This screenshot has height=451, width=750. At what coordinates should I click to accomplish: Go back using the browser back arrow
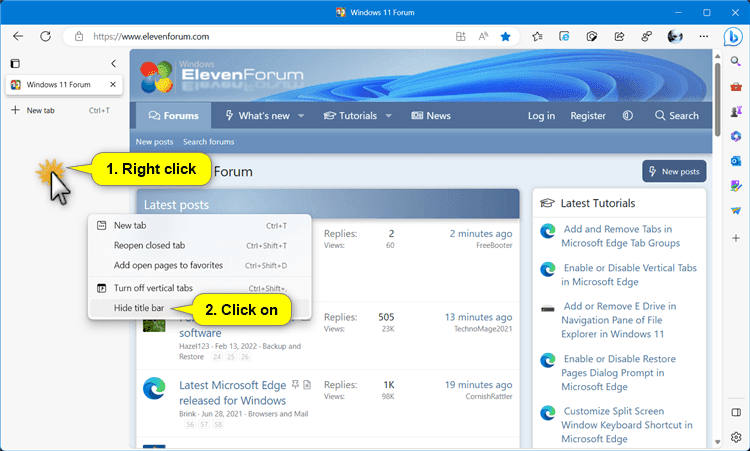[x=18, y=36]
